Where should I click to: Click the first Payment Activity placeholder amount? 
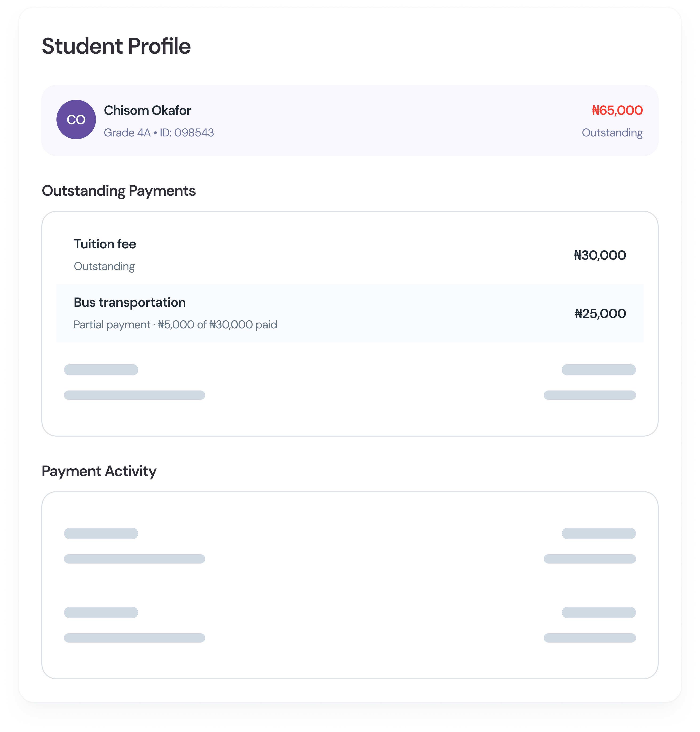coord(599,533)
